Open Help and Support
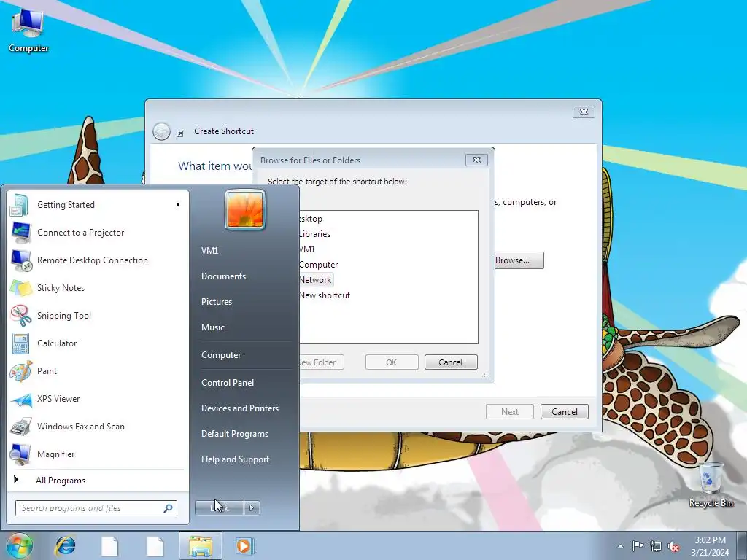 click(235, 459)
